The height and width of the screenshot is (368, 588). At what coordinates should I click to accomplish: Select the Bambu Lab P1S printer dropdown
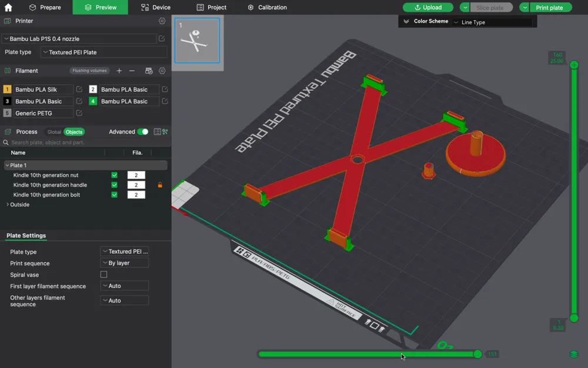[79, 39]
